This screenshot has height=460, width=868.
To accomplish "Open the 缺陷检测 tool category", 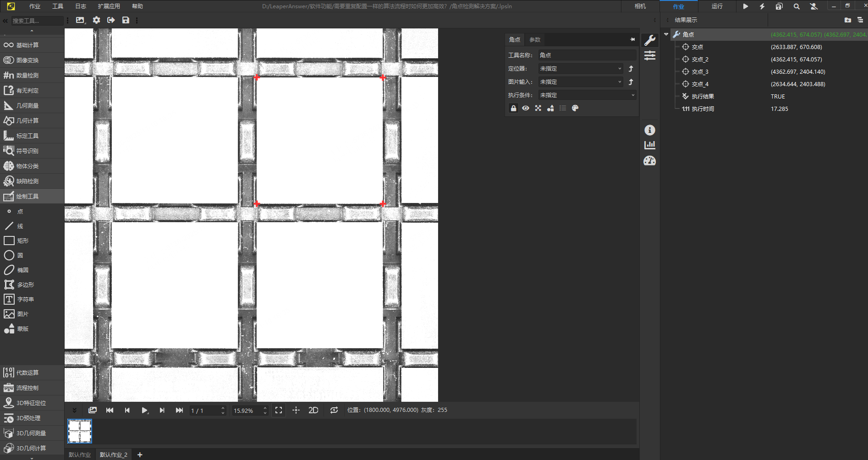I will (27, 181).
